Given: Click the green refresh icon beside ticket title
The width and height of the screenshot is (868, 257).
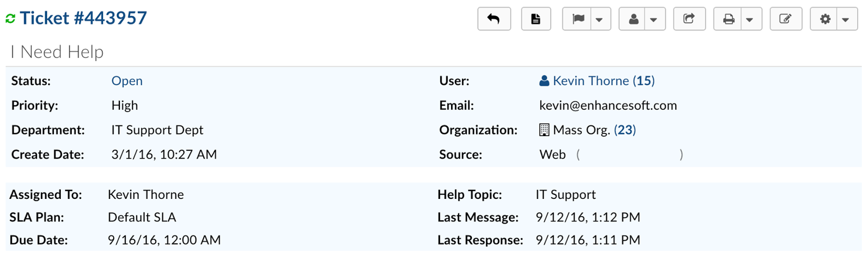Looking at the screenshot, I should coord(10,19).
